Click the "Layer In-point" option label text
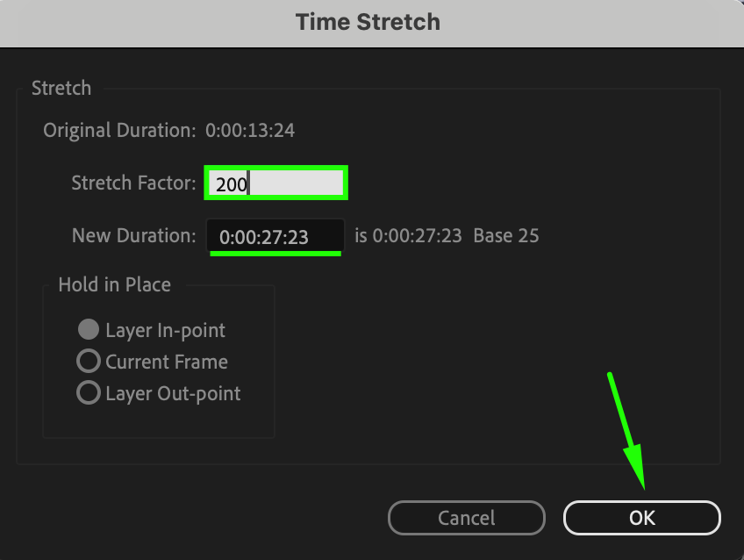The width and height of the screenshot is (744, 560). click(165, 331)
